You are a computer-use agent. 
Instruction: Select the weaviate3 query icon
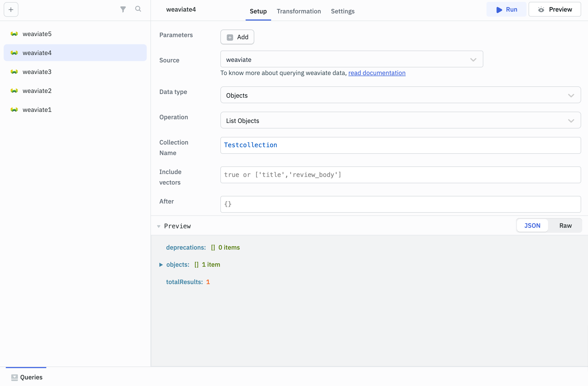click(14, 72)
